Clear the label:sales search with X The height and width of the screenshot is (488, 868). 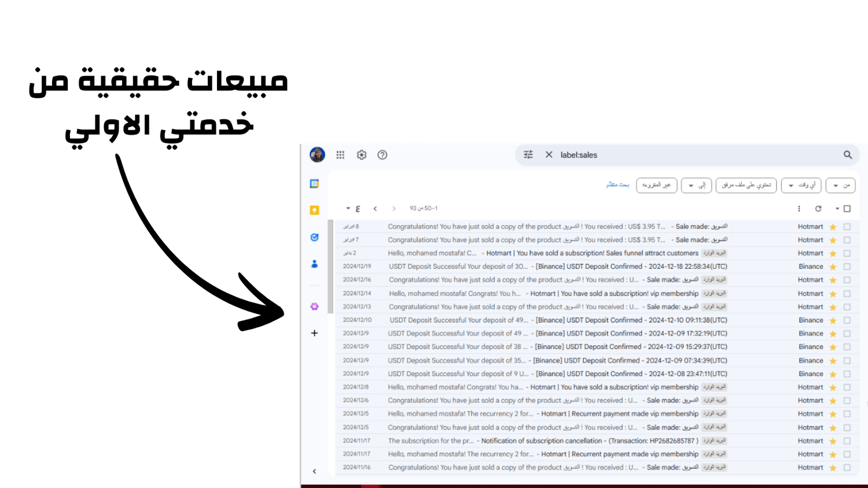pos(549,155)
